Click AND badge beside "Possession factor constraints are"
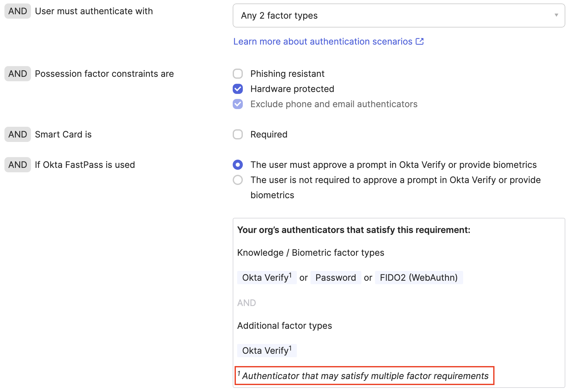This screenshot has height=392, width=571. (x=18, y=74)
